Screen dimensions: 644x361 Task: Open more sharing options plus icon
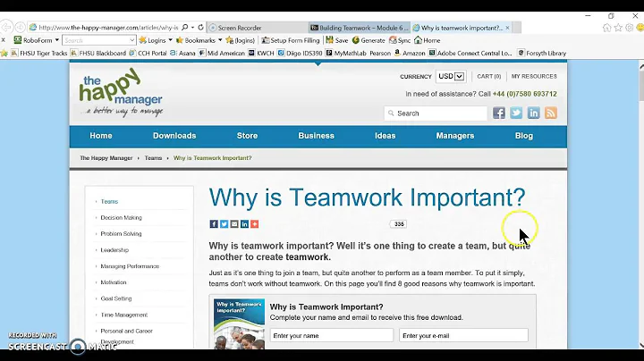(x=255, y=224)
